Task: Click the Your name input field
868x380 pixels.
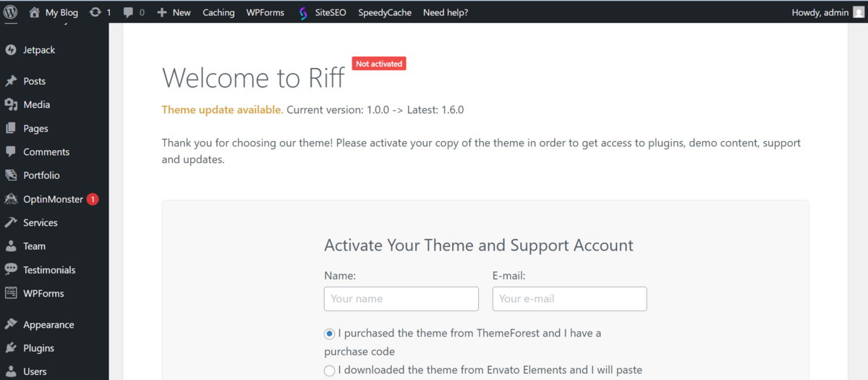Action: click(x=401, y=299)
